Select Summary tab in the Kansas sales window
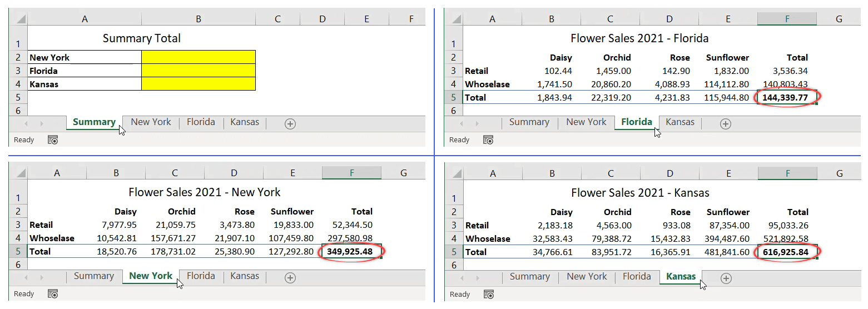868x309 pixels. point(529,277)
